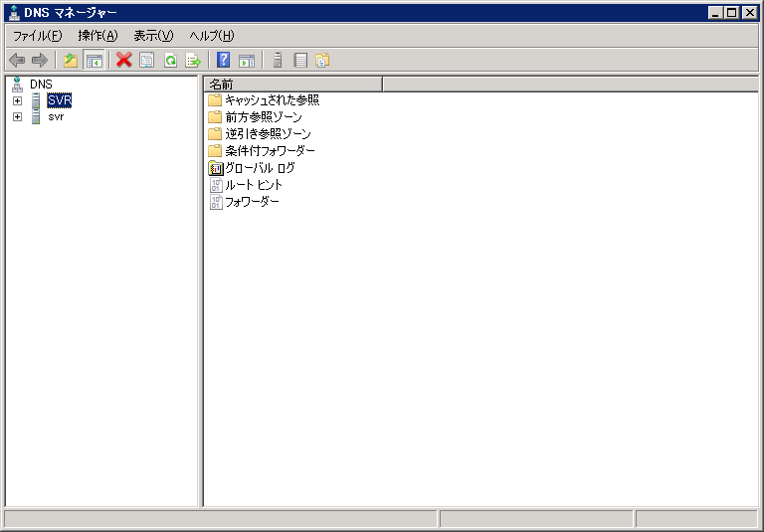764x532 pixels.
Task: Select the DNS root node in tree
Action: [x=41, y=85]
